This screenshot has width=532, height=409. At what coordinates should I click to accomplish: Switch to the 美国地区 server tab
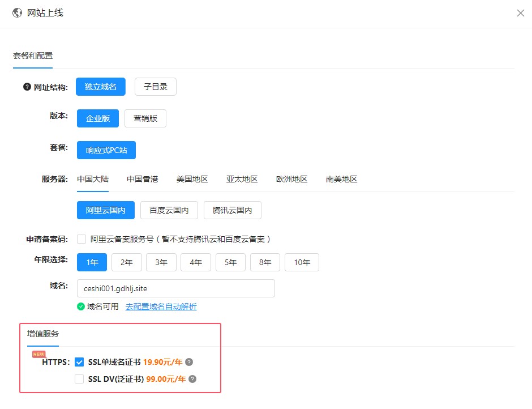(x=192, y=179)
